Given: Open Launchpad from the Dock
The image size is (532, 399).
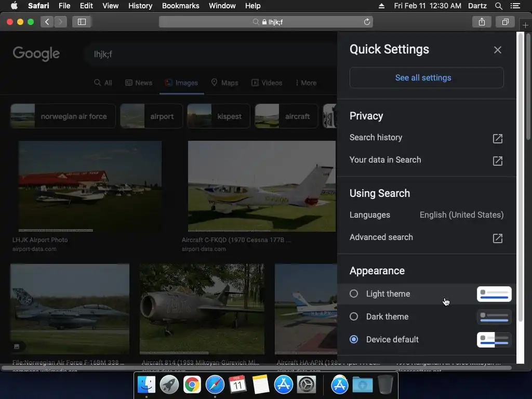Looking at the screenshot, I should [x=169, y=385].
